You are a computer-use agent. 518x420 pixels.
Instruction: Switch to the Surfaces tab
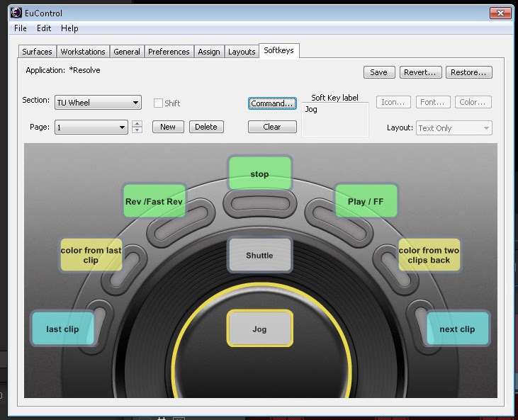[x=37, y=52]
